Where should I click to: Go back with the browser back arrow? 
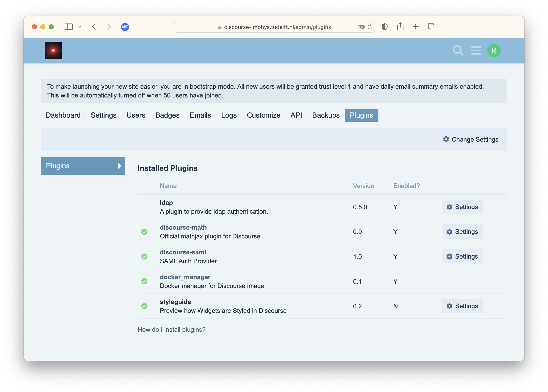[94, 27]
